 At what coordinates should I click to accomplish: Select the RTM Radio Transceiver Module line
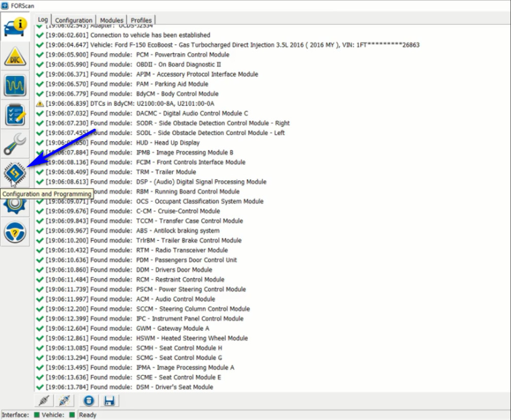click(x=132, y=250)
